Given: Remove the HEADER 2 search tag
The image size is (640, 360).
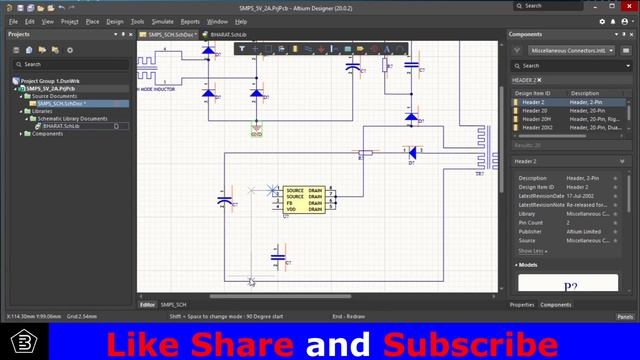Looking at the screenshot, I should [539, 80].
